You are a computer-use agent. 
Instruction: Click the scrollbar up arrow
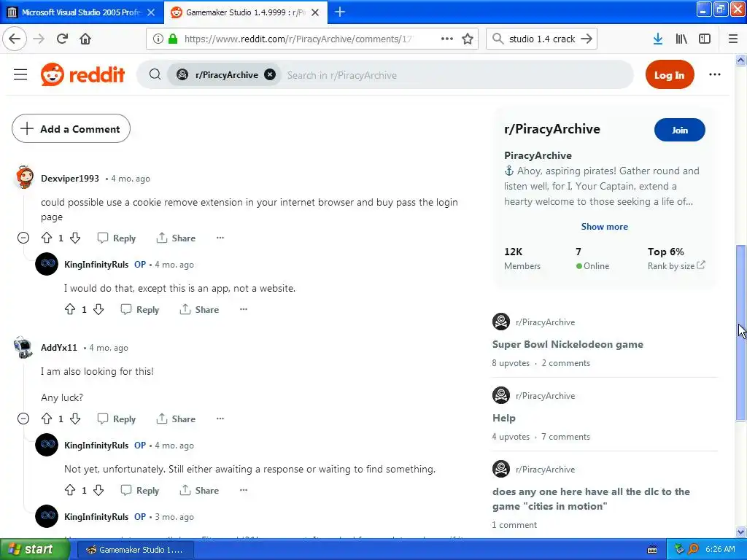pyautogui.click(x=740, y=60)
